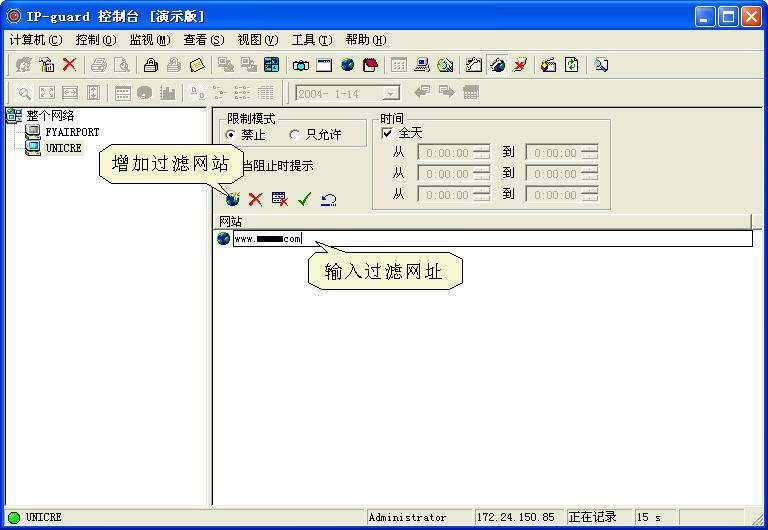Collapse the 整个网络 tree root node
The width and height of the screenshot is (768, 530).
point(14,116)
